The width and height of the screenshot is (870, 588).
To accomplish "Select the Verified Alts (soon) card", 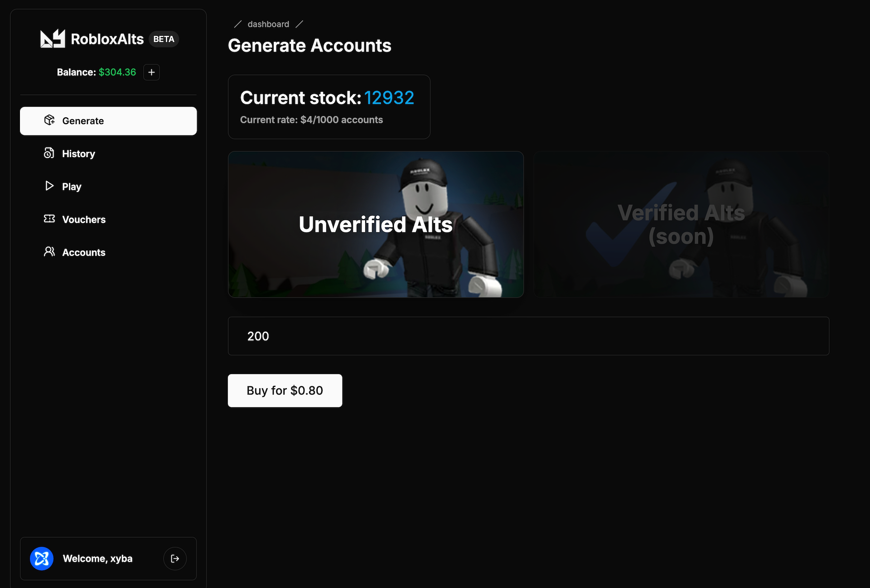I will (681, 224).
